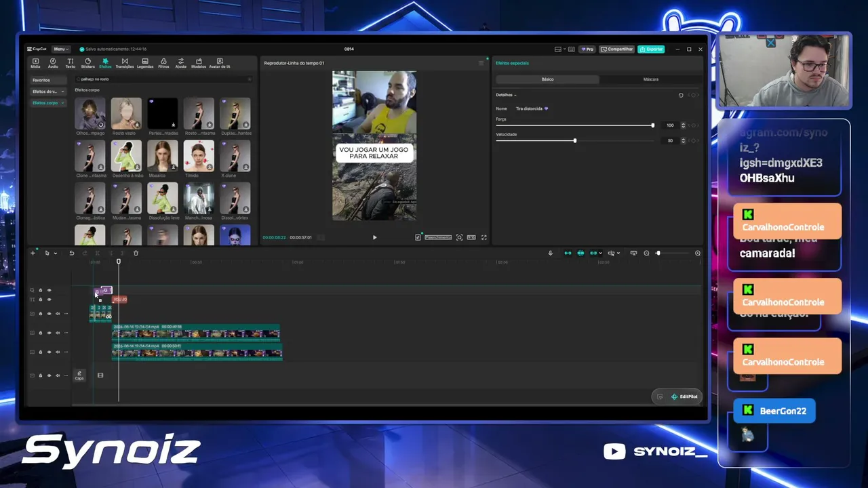Zoom in the timeline with plus icon
The image size is (868, 488).
coord(698,253)
